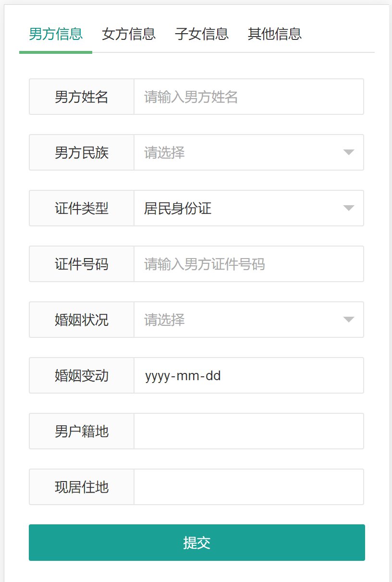Click the 请选择 text in 婚姻状况
The image size is (392, 582).
(165, 320)
